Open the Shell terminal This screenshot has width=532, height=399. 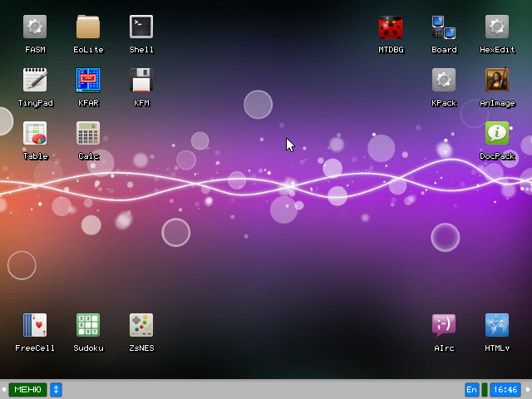coord(141,27)
